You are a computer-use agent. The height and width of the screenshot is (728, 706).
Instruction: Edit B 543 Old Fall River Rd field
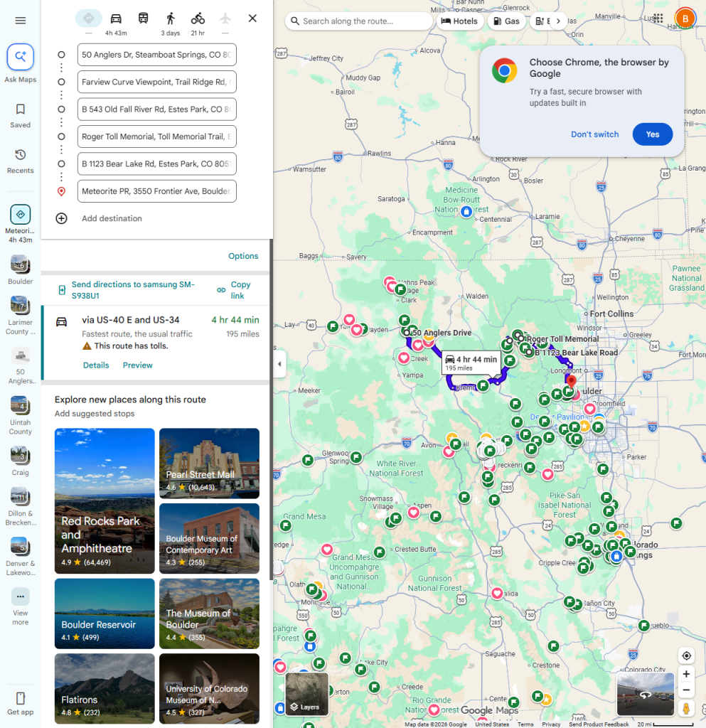(157, 109)
